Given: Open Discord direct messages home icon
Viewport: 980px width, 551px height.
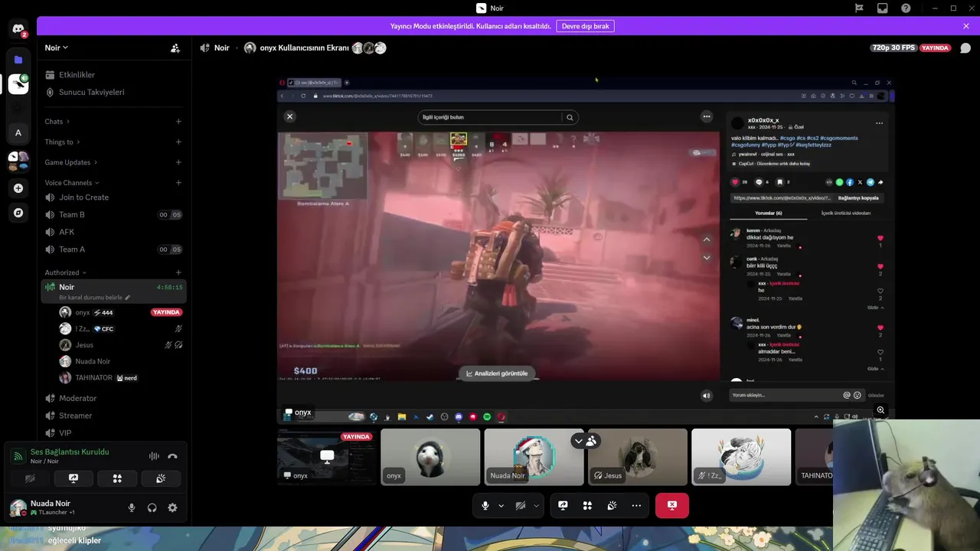Looking at the screenshot, I should 18,29.
